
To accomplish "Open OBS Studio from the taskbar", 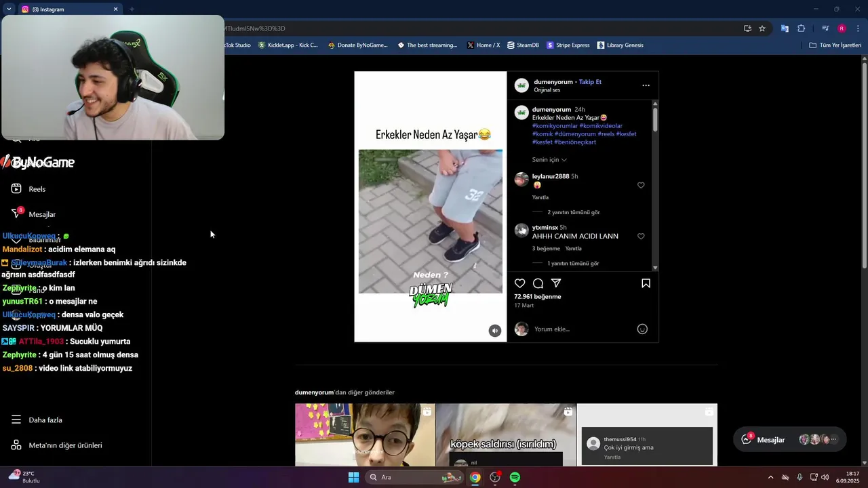I will click(495, 477).
